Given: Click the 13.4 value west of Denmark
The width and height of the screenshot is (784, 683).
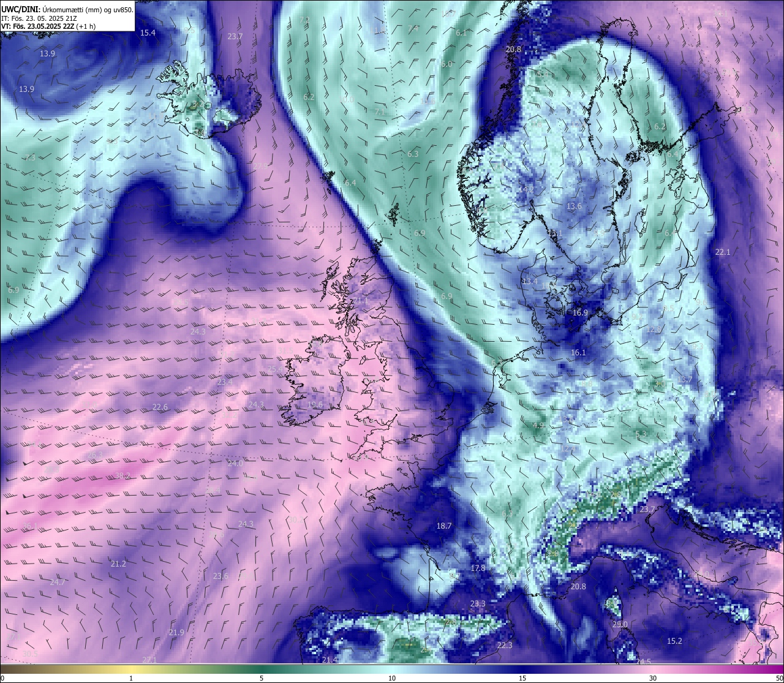Looking at the screenshot, I should (x=530, y=282).
